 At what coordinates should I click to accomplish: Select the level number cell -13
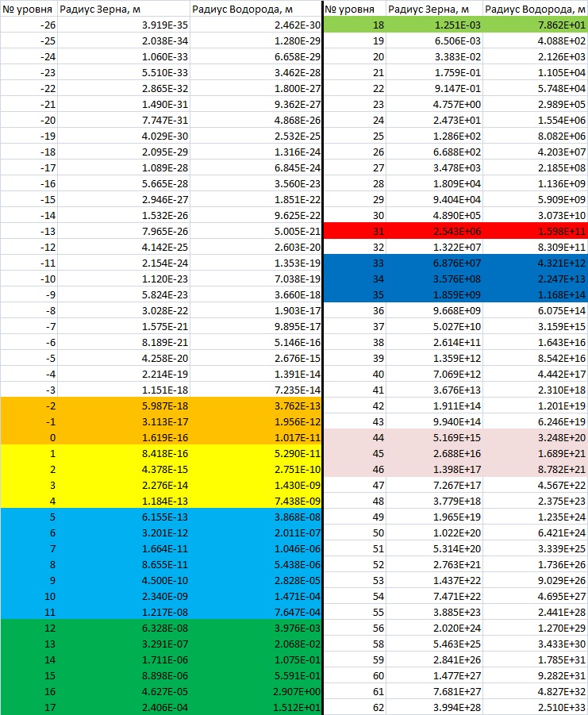29,231
